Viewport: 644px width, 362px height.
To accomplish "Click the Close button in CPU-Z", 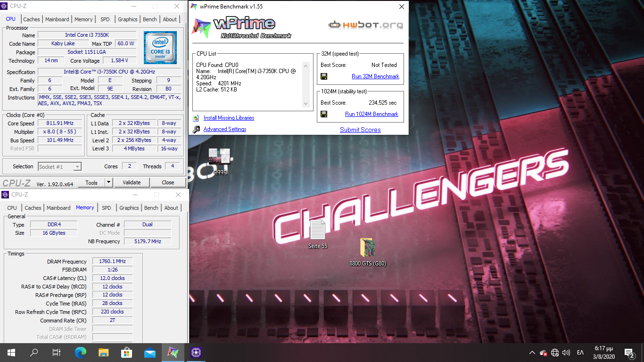I will (x=168, y=182).
